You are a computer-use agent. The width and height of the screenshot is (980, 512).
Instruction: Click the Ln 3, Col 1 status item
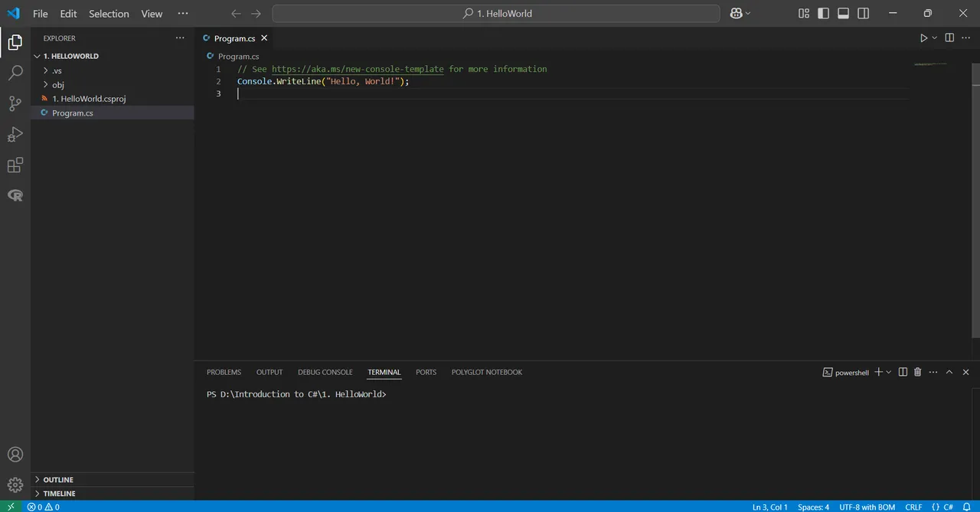pos(769,507)
